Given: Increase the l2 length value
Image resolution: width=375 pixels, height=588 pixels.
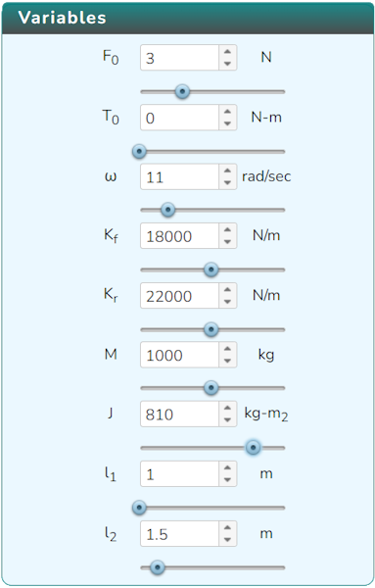Looking at the screenshot, I should tap(227, 528).
